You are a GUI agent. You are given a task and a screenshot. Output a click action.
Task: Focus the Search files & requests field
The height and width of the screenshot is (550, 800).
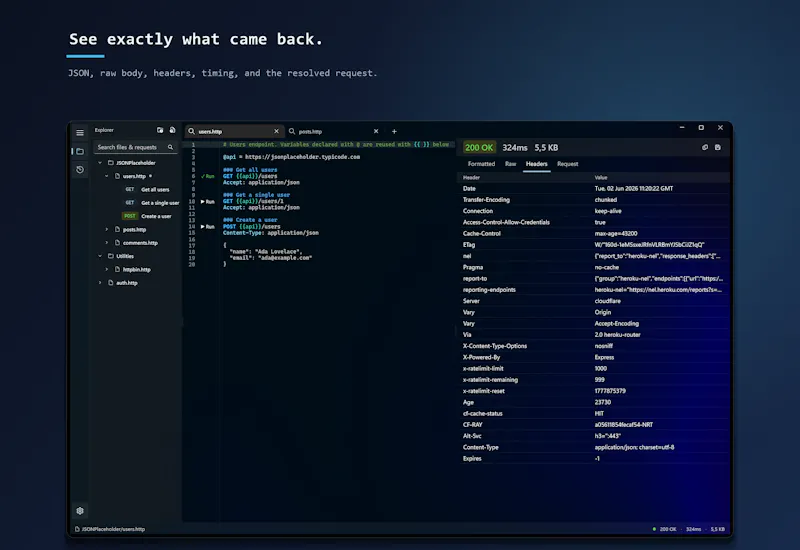pyautogui.click(x=135, y=147)
